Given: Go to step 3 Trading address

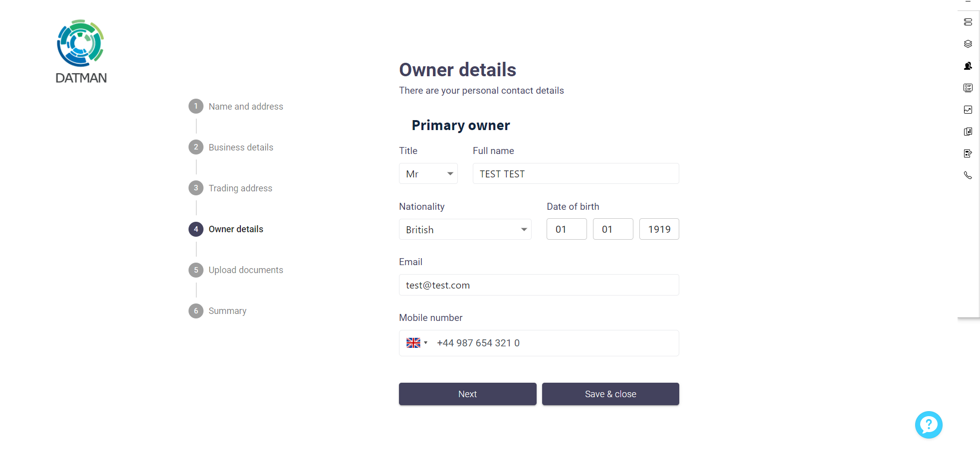Looking at the screenshot, I should click(230, 188).
